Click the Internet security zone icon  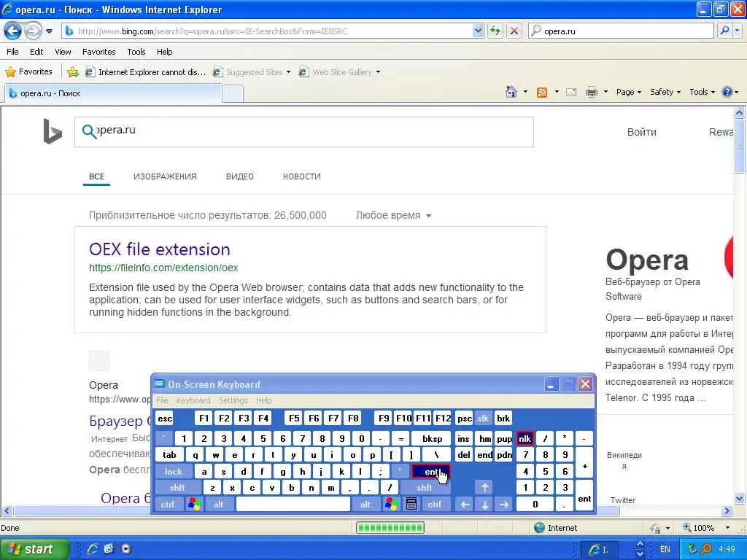(539, 528)
